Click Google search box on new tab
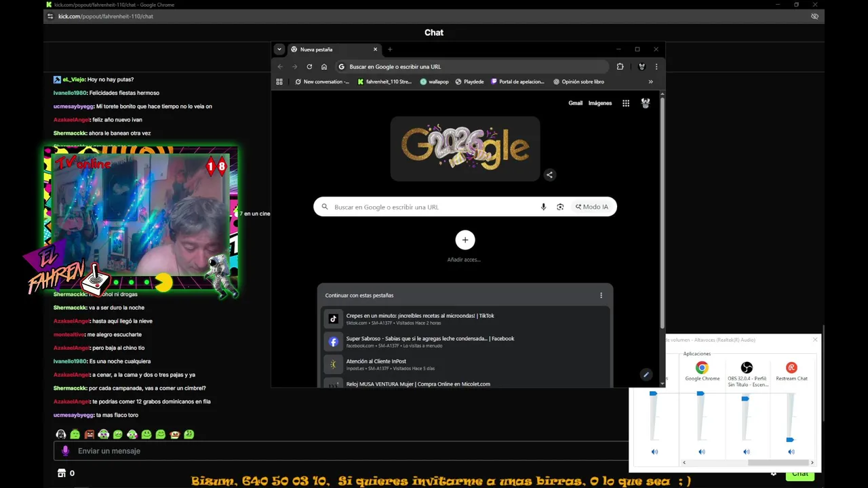Screen dimensions: 868x488 [465, 207]
